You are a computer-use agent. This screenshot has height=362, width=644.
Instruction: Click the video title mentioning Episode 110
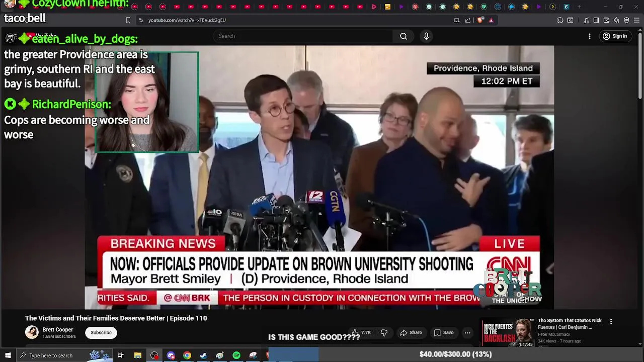coord(116,318)
